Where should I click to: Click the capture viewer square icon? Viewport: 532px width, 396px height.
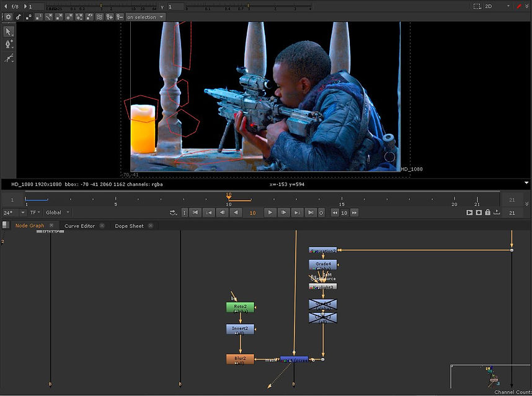(x=479, y=213)
